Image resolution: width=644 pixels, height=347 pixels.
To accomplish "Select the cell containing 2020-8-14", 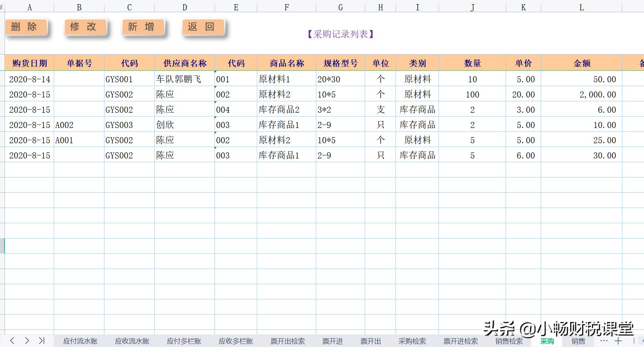I will tap(29, 79).
